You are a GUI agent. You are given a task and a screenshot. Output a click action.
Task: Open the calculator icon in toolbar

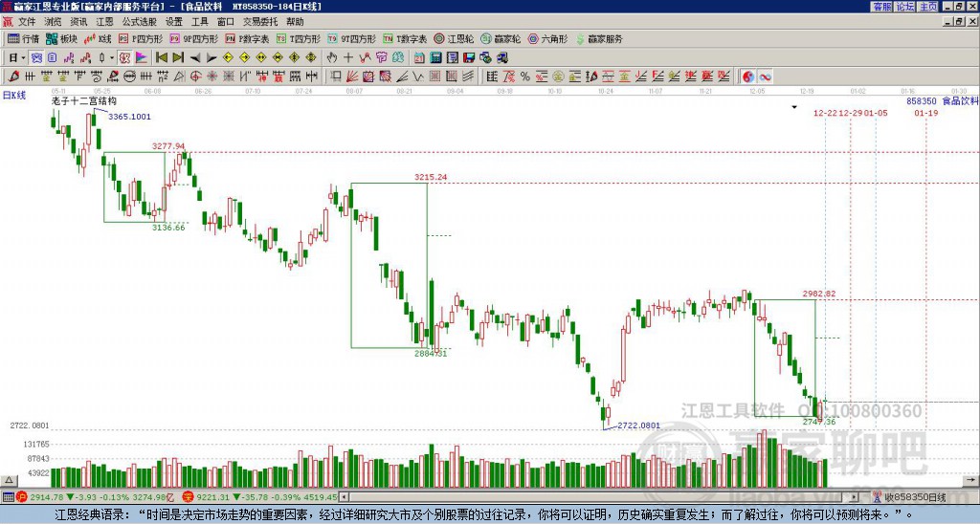[x=435, y=58]
